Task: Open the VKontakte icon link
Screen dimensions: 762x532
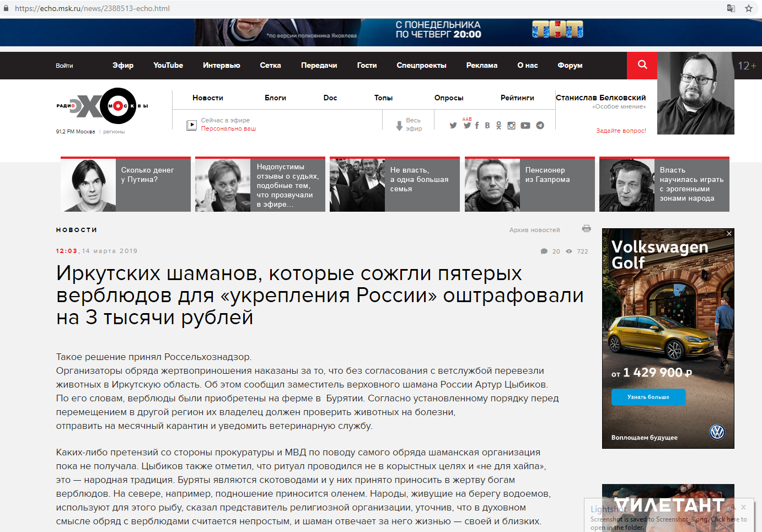Action: coord(487,126)
